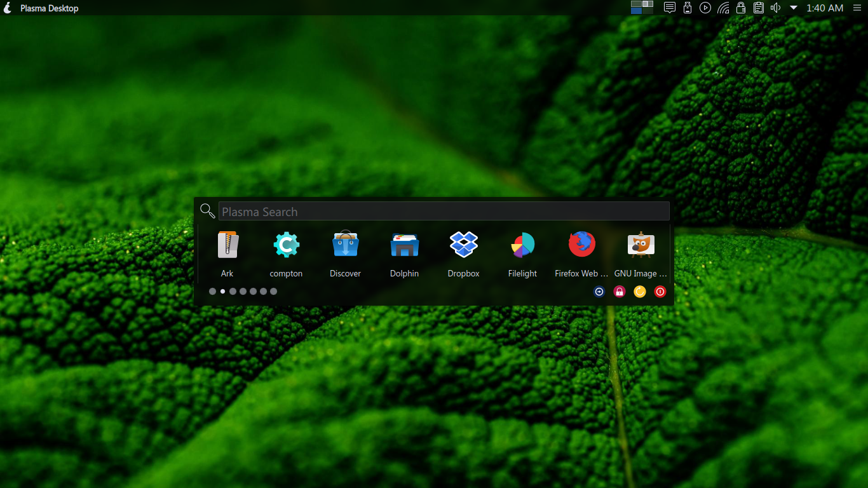Jump to the third launcher page dot

point(233,292)
